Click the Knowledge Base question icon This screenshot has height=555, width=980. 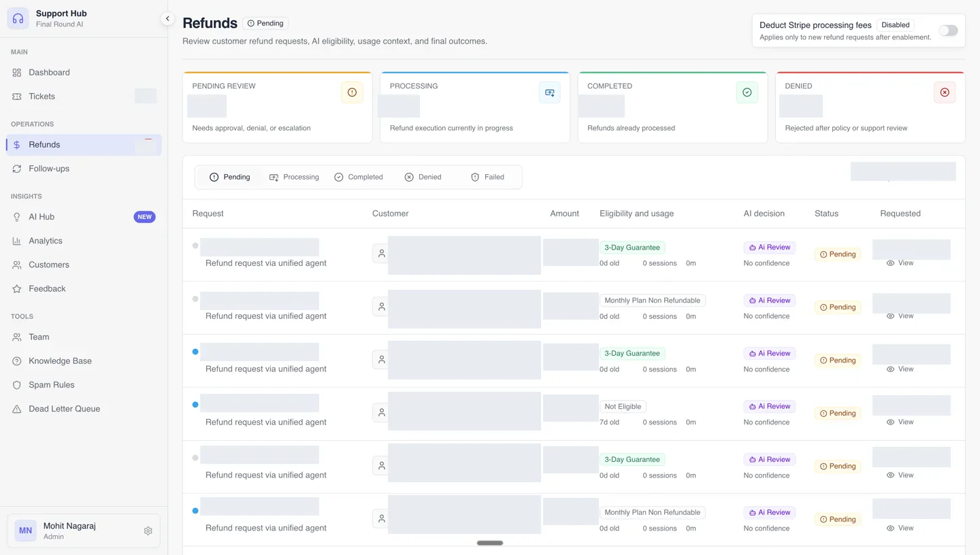(x=17, y=361)
